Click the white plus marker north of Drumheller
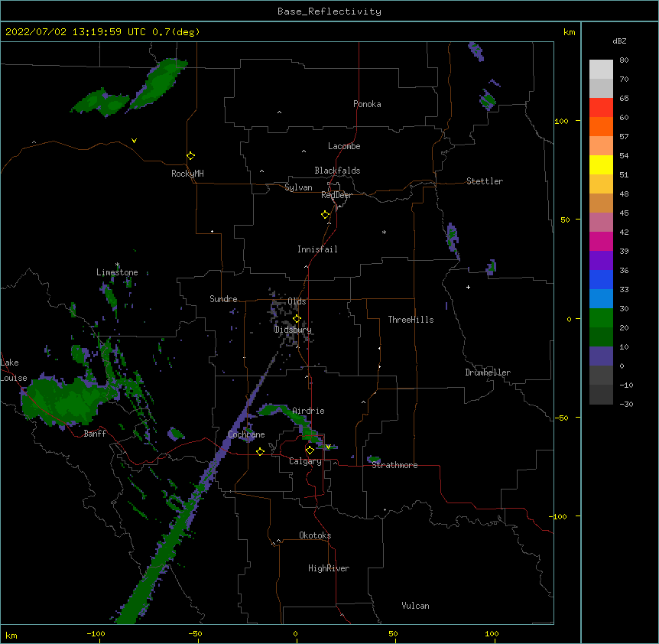 [x=468, y=287]
